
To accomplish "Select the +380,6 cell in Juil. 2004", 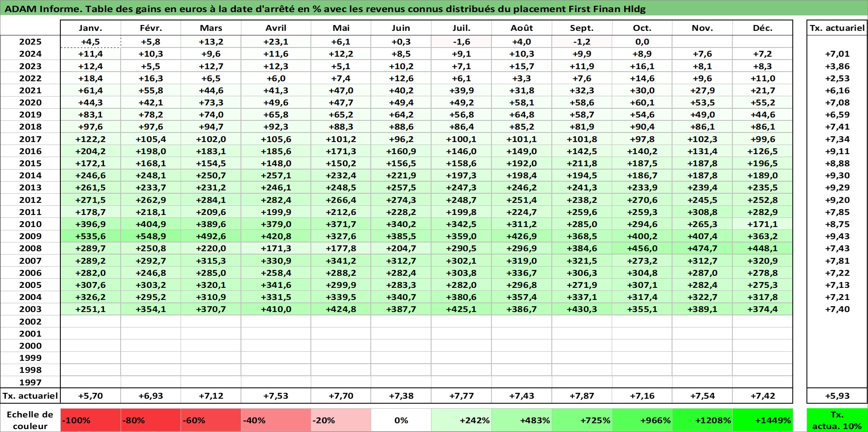I will point(461,297).
